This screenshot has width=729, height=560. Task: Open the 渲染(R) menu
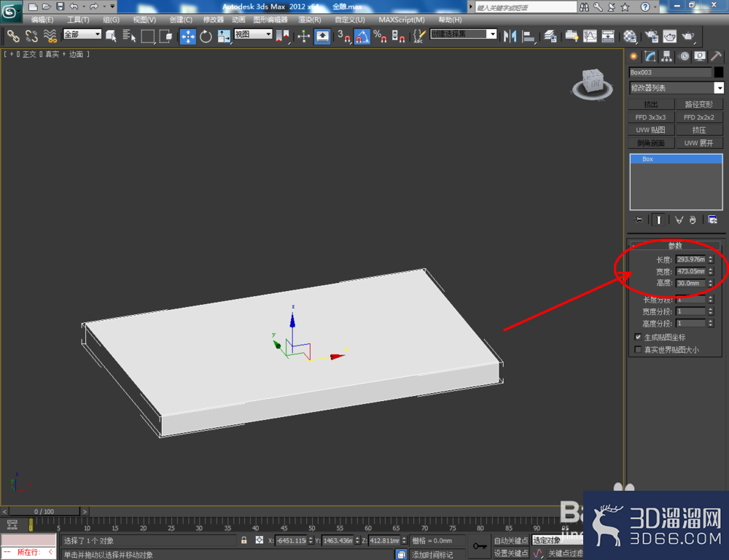(x=309, y=20)
